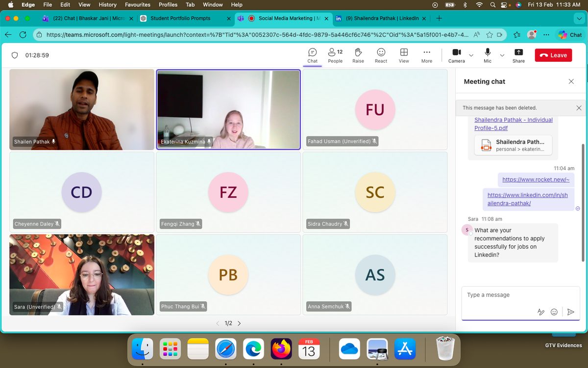Dismiss the message deleted notification
Viewport: 588px width, 368px height.
click(x=579, y=108)
